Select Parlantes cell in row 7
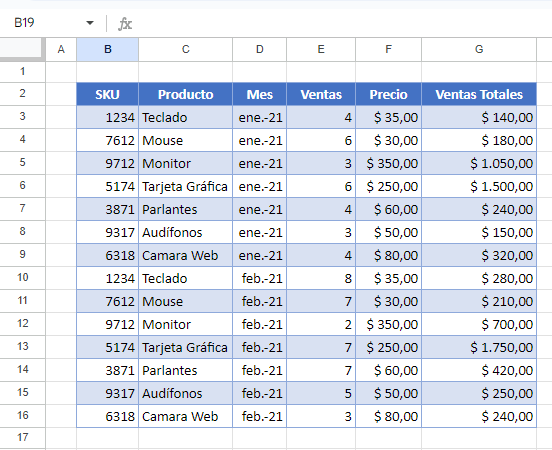Screen dimensions: 552x450 pos(186,209)
